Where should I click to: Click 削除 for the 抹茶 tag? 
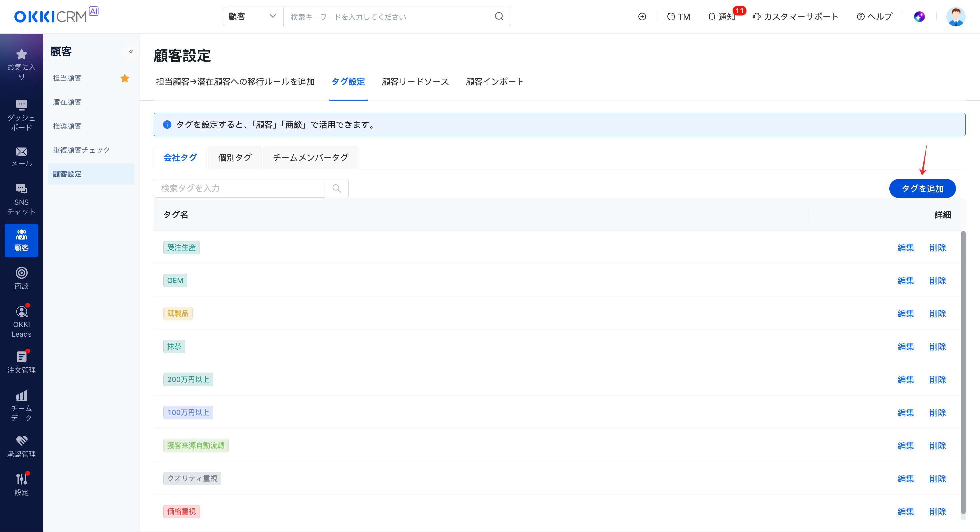point(937,347)
